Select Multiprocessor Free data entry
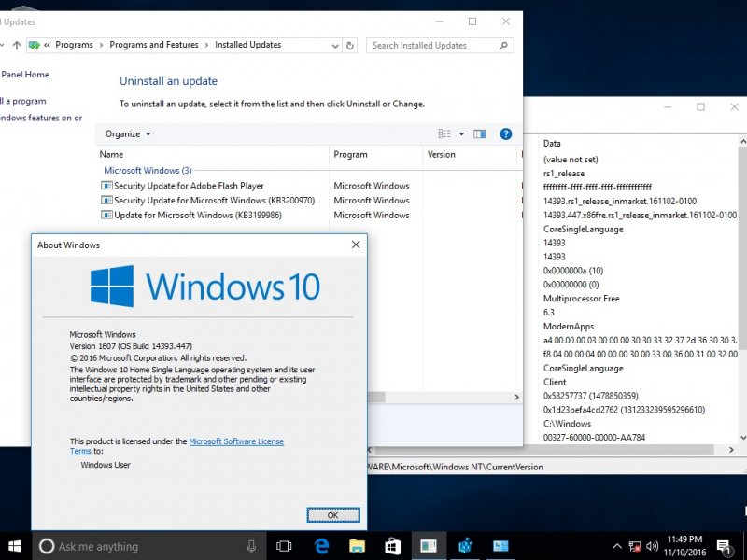Viewport: 747px width, 560px height. click(x=581, y=299)
